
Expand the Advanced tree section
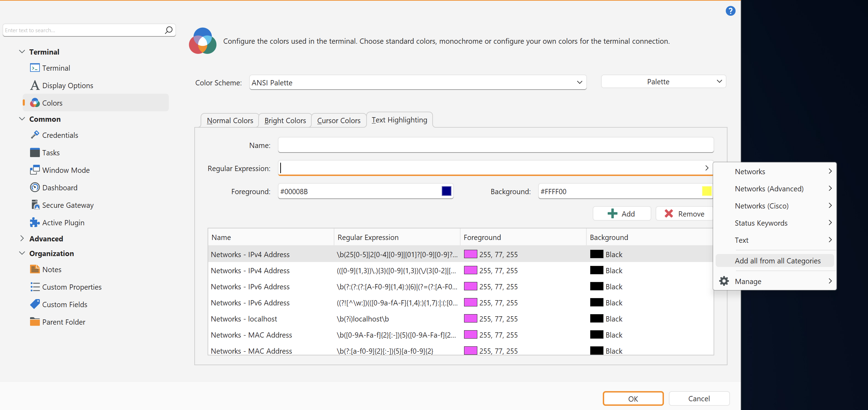pos(22,239)
